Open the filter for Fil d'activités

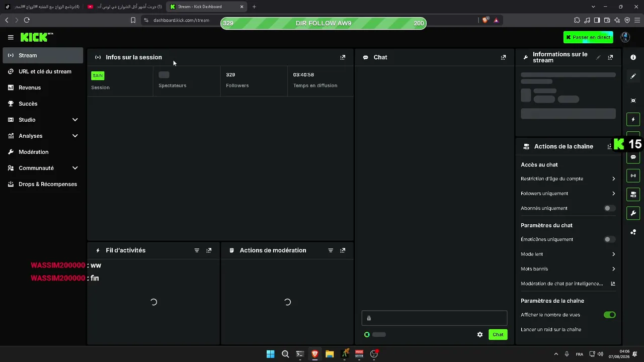click(197, 250)
